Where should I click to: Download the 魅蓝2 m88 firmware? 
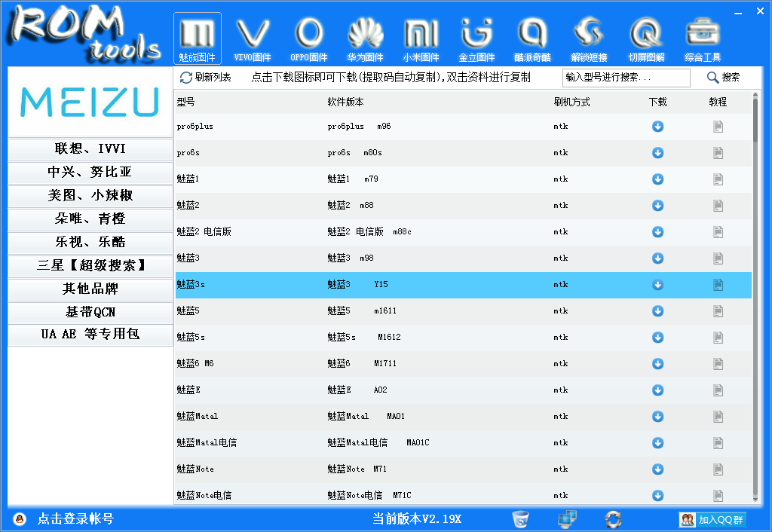tap(657, 206)
